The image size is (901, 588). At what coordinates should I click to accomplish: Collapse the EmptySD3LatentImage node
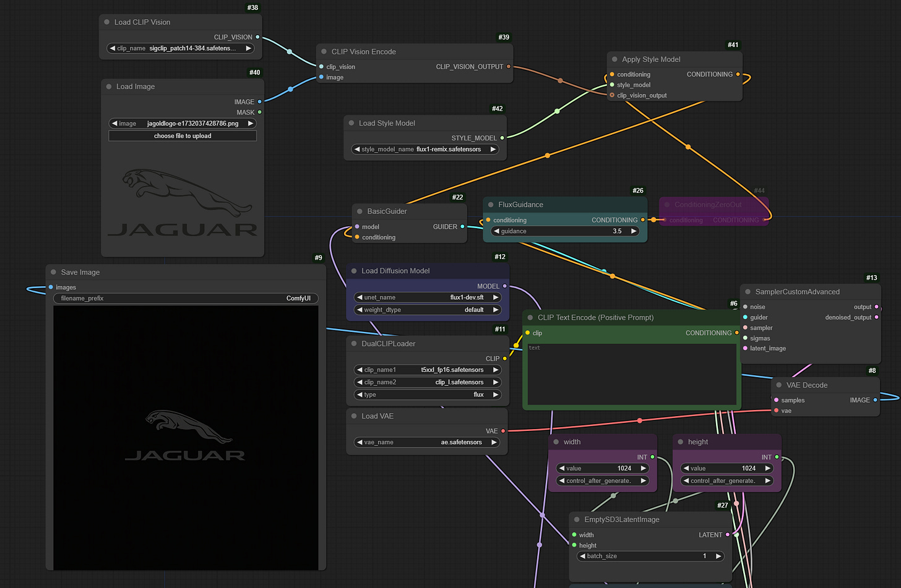[x=577, y=519]
